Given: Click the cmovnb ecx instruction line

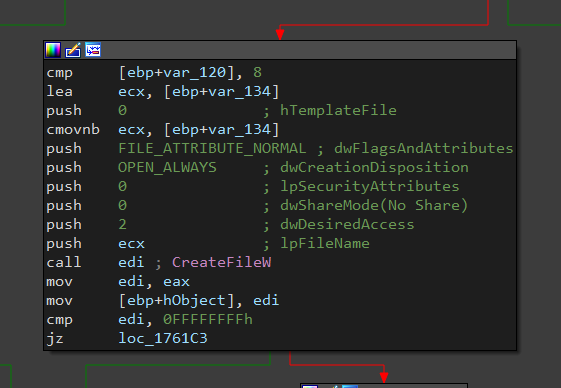Looking at the screenshot, I should [163, 130].
